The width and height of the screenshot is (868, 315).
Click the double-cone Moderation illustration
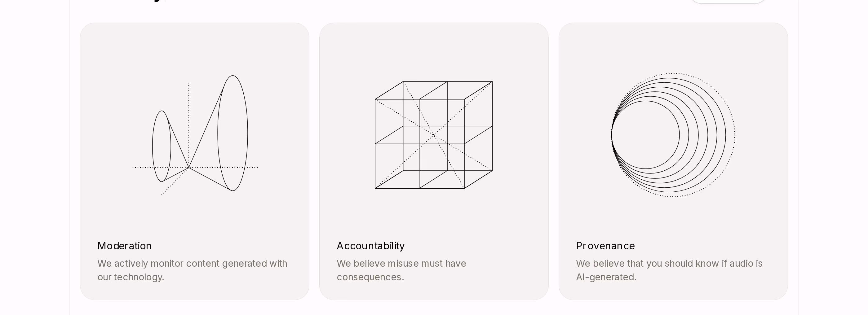click(x=195, y=135)
